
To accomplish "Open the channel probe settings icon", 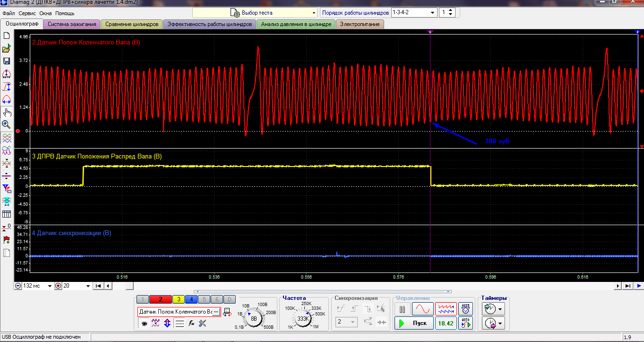I will pos(227,312).
